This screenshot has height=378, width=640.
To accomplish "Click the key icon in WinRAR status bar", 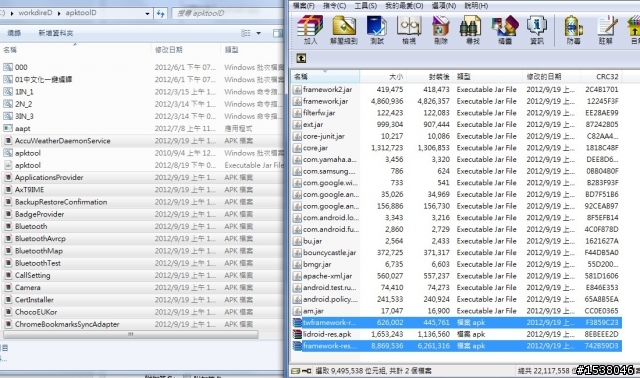I will point(306,371).
